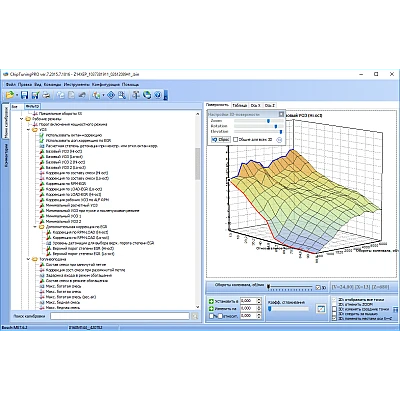Toggle the относит. checkbox
400x400 pixels.
(x=221, y=316)
